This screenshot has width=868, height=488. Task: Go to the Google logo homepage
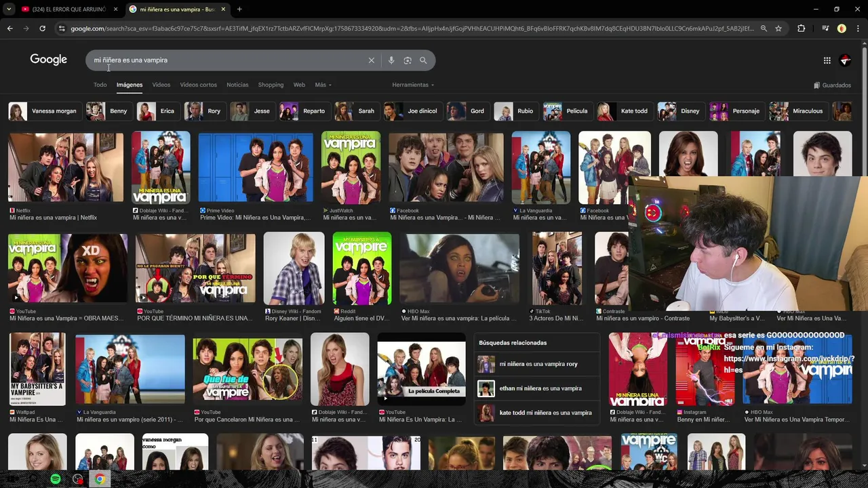click(48, 60)
